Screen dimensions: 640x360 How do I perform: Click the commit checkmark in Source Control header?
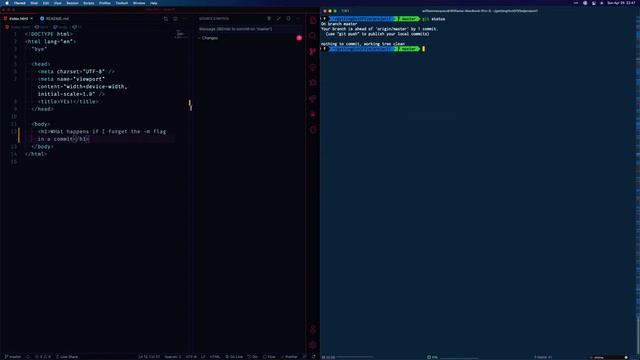(279, 18)
